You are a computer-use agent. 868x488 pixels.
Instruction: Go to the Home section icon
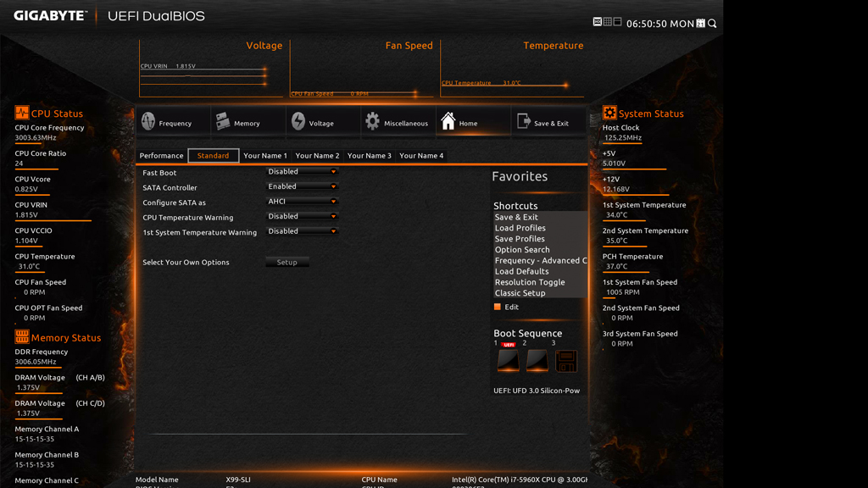pyautogui.click(x=448, y=122)
